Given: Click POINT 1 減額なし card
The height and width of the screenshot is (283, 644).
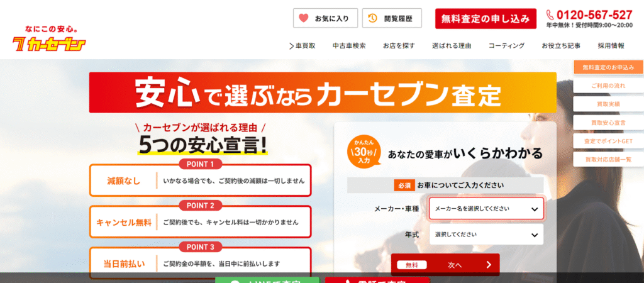Looking at the screenshot, I should coord(201,180).
